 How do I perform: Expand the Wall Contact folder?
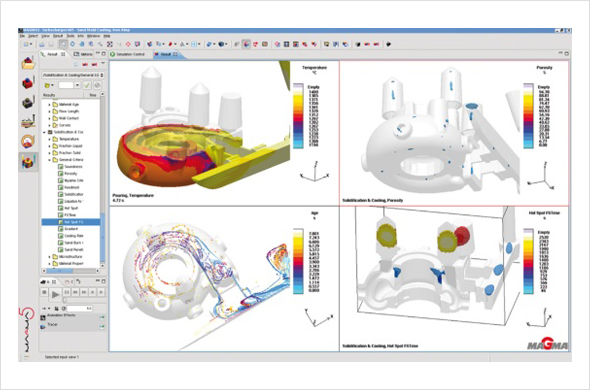tap(49, 118)
